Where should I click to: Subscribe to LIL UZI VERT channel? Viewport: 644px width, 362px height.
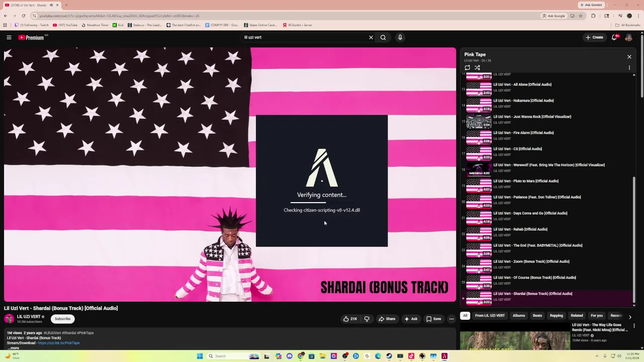click(62, 319)
